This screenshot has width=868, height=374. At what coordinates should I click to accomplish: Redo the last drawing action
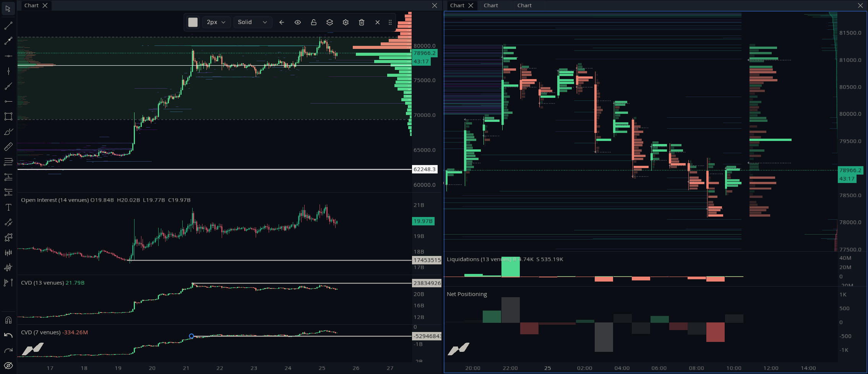(8, 350)
